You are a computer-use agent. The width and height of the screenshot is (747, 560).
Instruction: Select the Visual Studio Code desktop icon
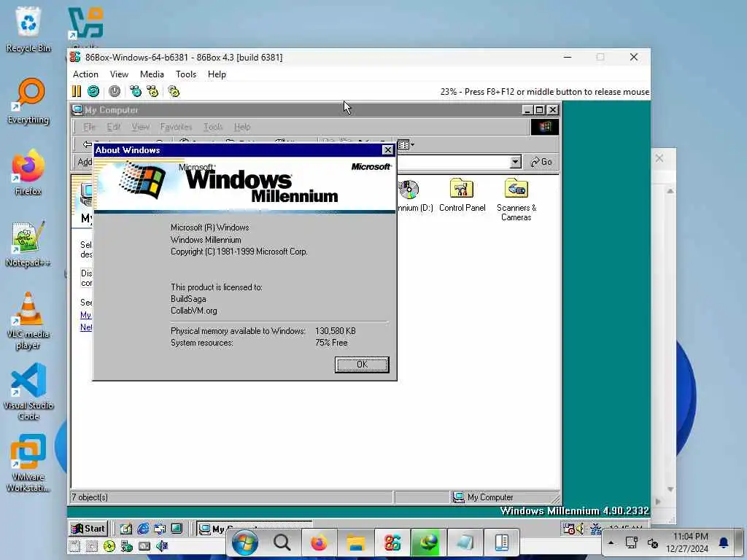[x=28, y=392]
